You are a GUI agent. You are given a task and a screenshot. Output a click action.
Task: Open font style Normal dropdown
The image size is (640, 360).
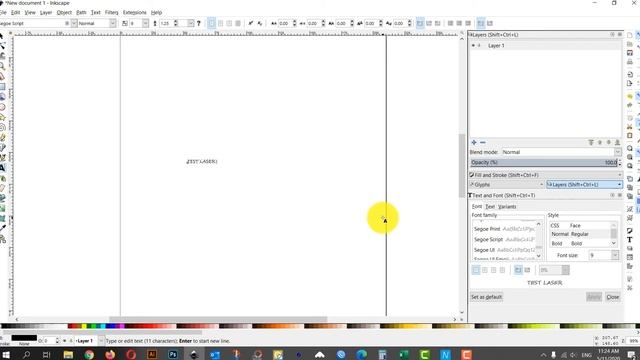112,23
